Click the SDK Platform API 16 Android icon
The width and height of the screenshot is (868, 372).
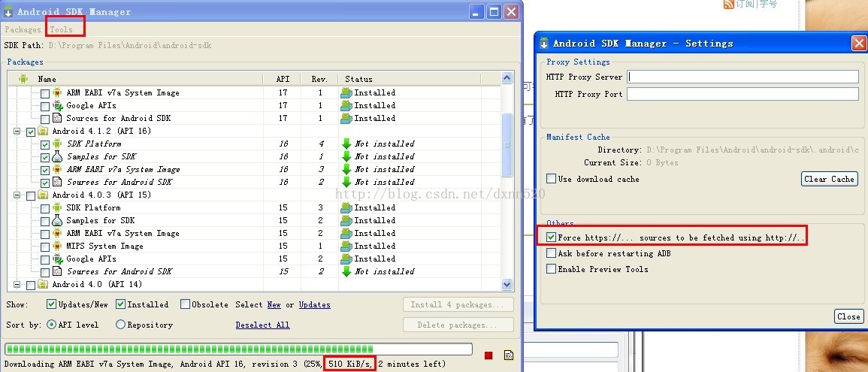(x=57, y=144)
